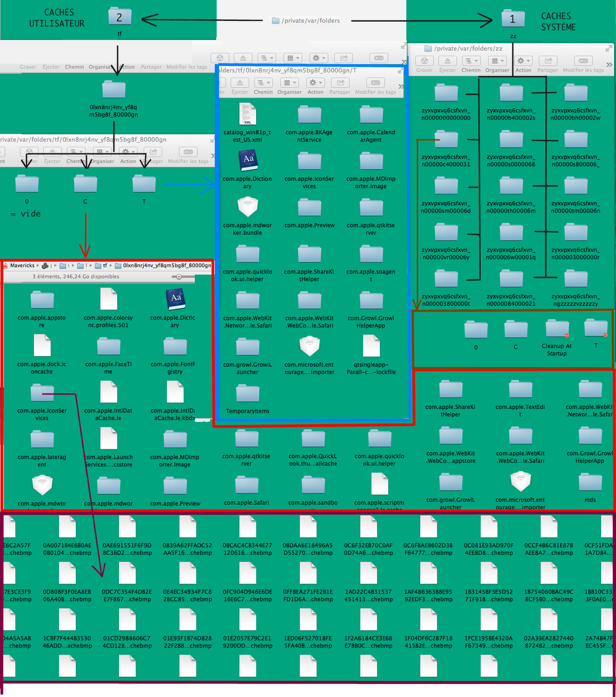Select file 0FFBEA271FE2B1E FD1D6A…chebmp
Image resolution: width=616 pixels, height=697 pixels.
(x=308, y=574)
